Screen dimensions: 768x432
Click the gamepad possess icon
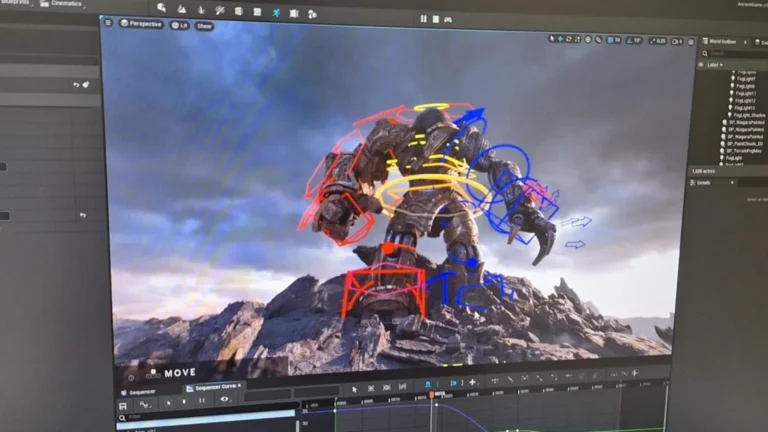(x=448, y=20)
